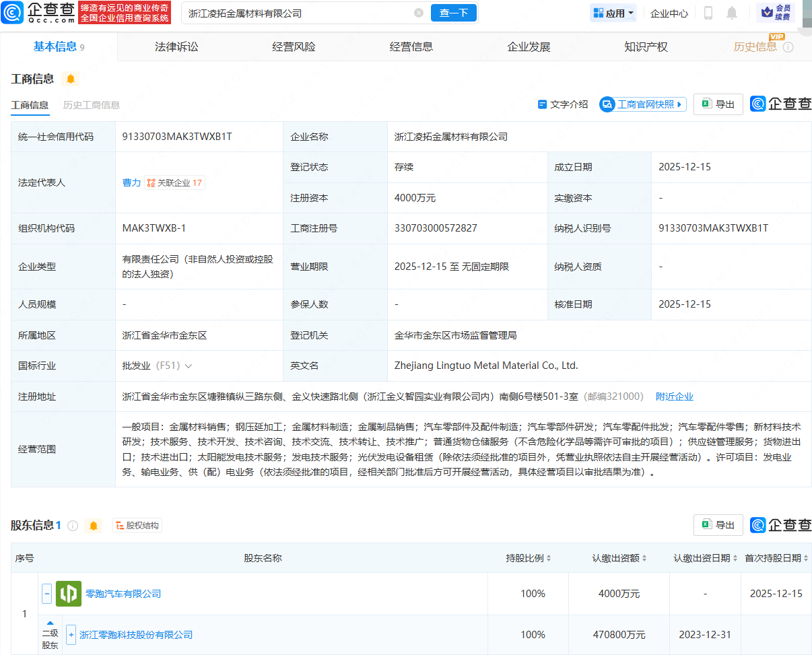This screenshot has height=655, width=812.
Task: Collapse the 零跑汽车有限公司 shareholder row
Action: pyautogui.click(x=47, y=594)
